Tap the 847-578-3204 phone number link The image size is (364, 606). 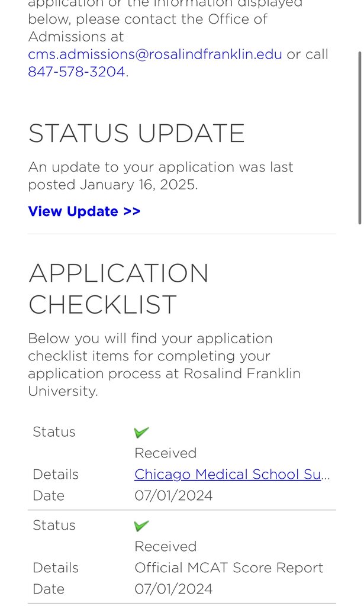coord(76,72)
